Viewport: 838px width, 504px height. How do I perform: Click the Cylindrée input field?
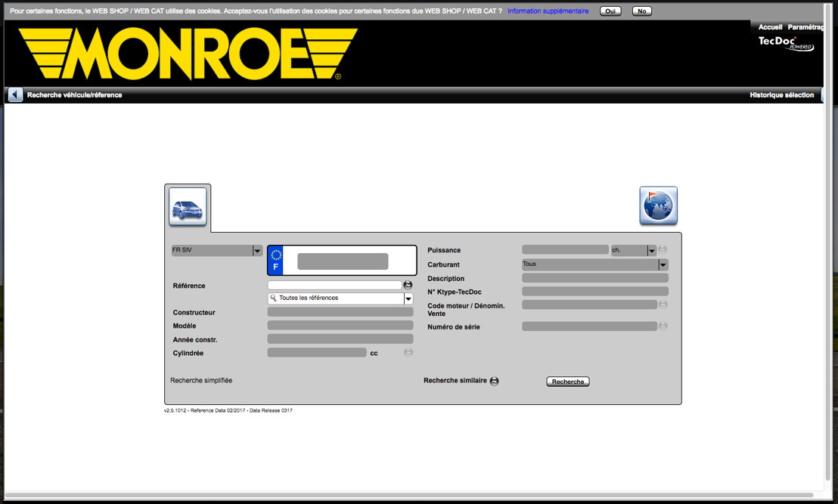pyautogui.click(x=317, y=352)
